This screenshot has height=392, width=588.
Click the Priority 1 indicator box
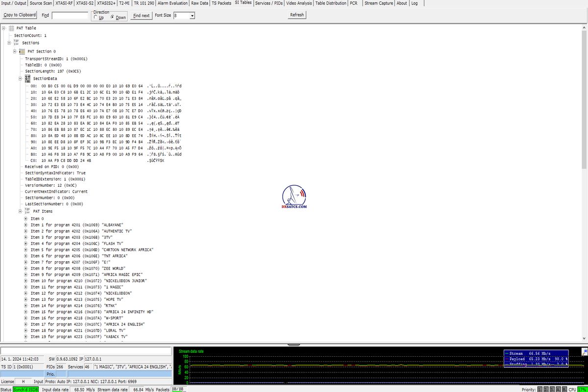540,390
